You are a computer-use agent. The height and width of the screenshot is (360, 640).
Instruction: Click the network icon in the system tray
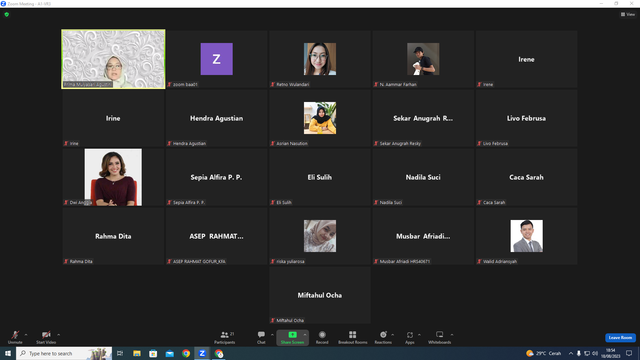point(587,353)
